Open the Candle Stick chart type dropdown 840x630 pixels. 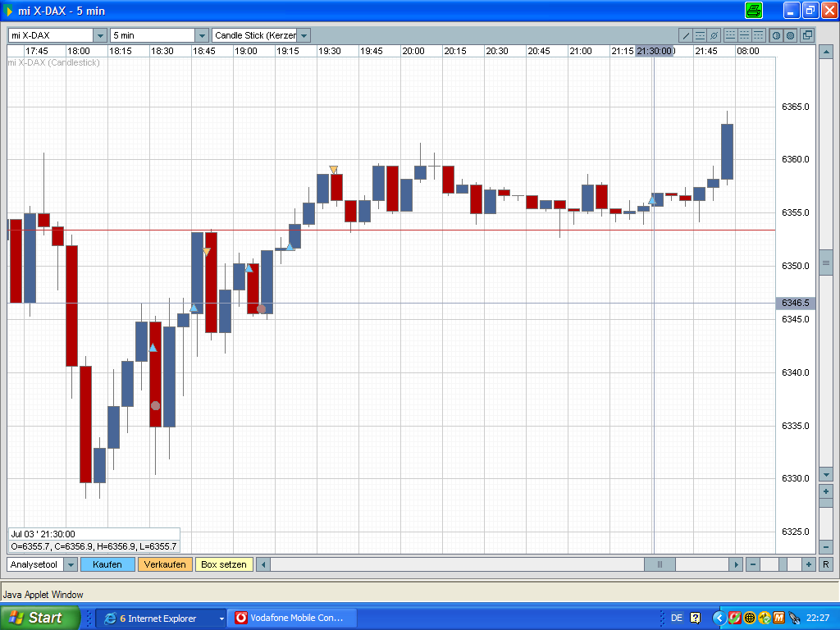pyautogui.click(x=304, y=36)
